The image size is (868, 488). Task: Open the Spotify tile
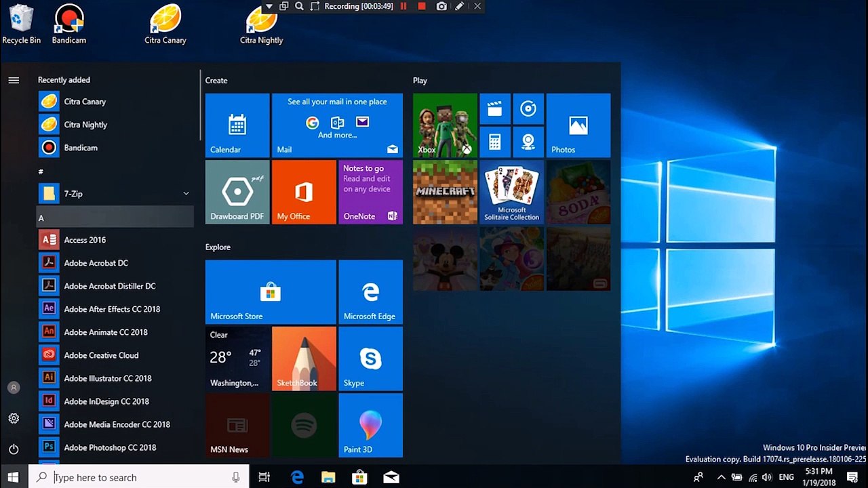(304, 425)
